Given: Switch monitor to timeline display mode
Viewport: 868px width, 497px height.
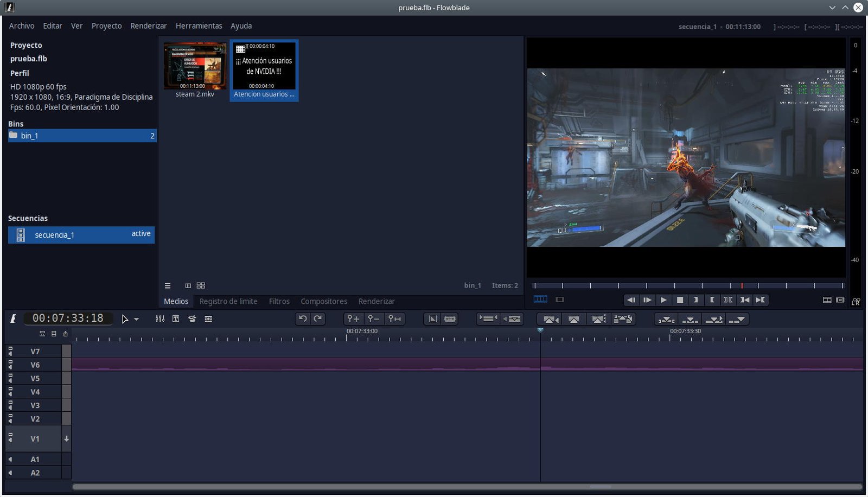Looking at the screenshot, I should pos(540,299).
